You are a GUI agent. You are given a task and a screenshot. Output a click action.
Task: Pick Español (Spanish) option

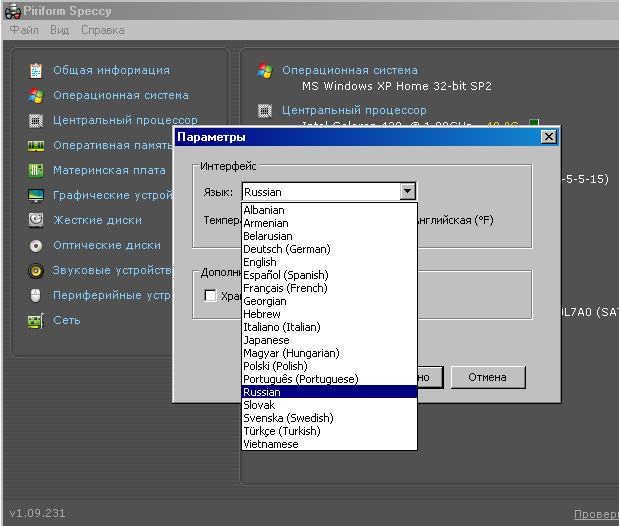(329, 275)
